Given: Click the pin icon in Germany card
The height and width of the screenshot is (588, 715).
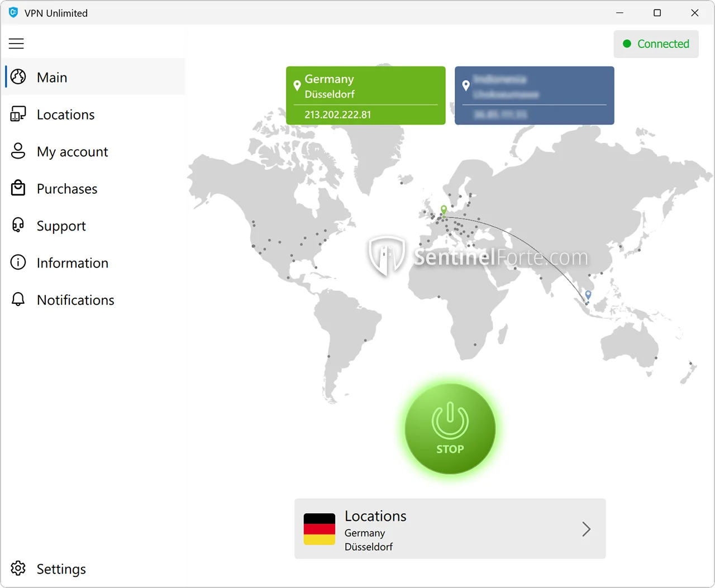Looking at the screenshot, I should click(x=297, y=86).
